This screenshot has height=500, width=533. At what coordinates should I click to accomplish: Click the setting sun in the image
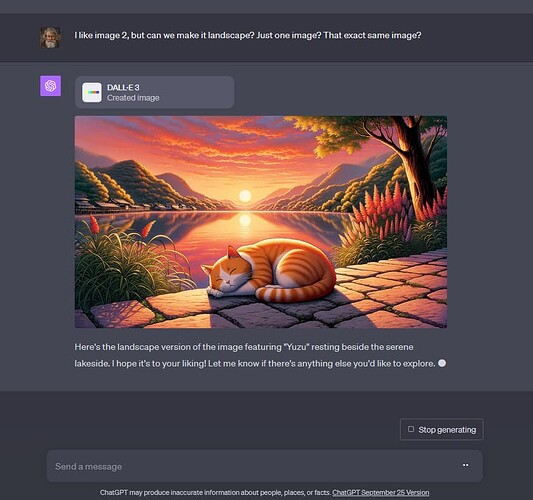245,196
